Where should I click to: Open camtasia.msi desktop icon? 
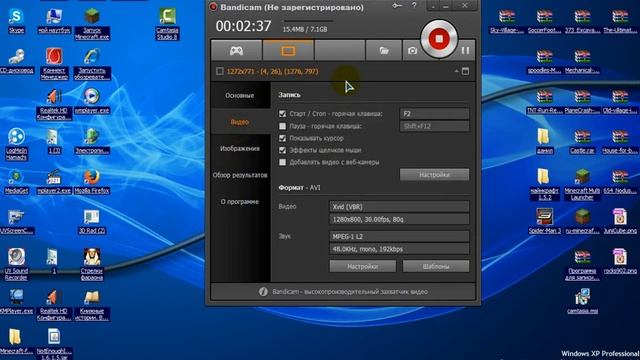coord(582,301)
